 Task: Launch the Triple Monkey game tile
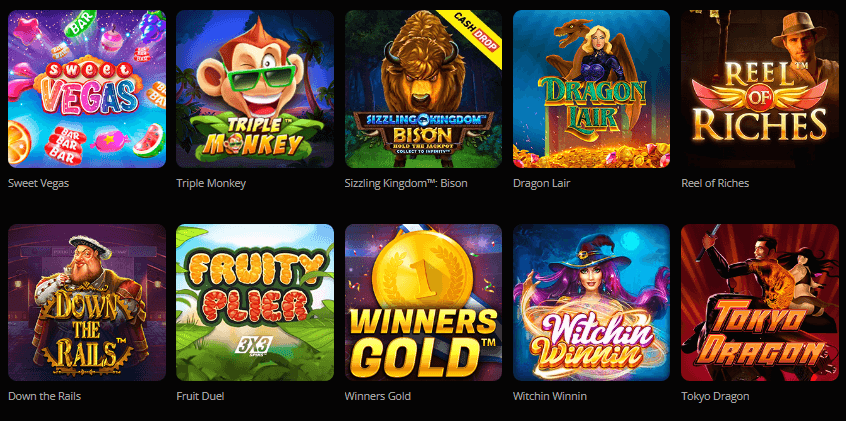tap(255, 89)
